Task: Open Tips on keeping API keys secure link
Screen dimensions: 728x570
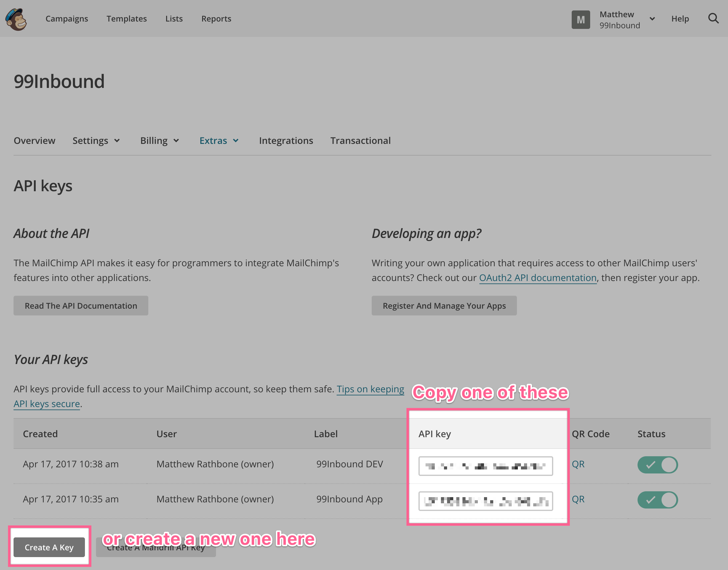Action: (370, 389)
